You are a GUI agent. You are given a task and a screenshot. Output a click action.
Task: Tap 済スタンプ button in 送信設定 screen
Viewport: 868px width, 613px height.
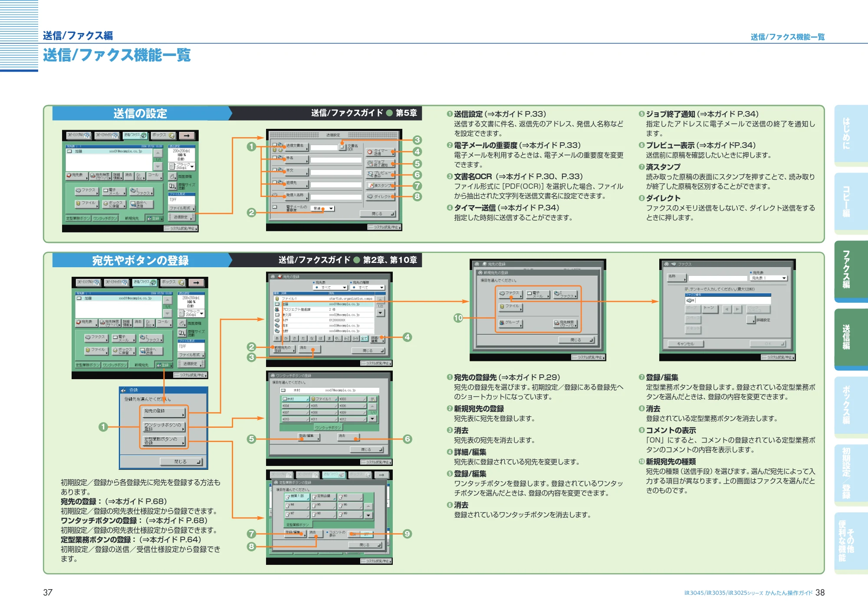tap(380, 185)
